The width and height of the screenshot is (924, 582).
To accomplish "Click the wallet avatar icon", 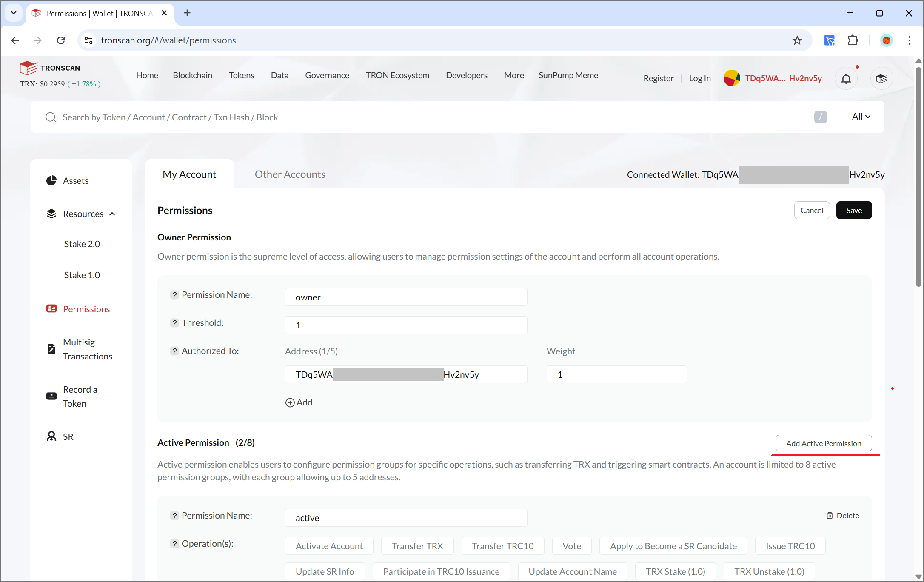I will [x=732, y=78].
